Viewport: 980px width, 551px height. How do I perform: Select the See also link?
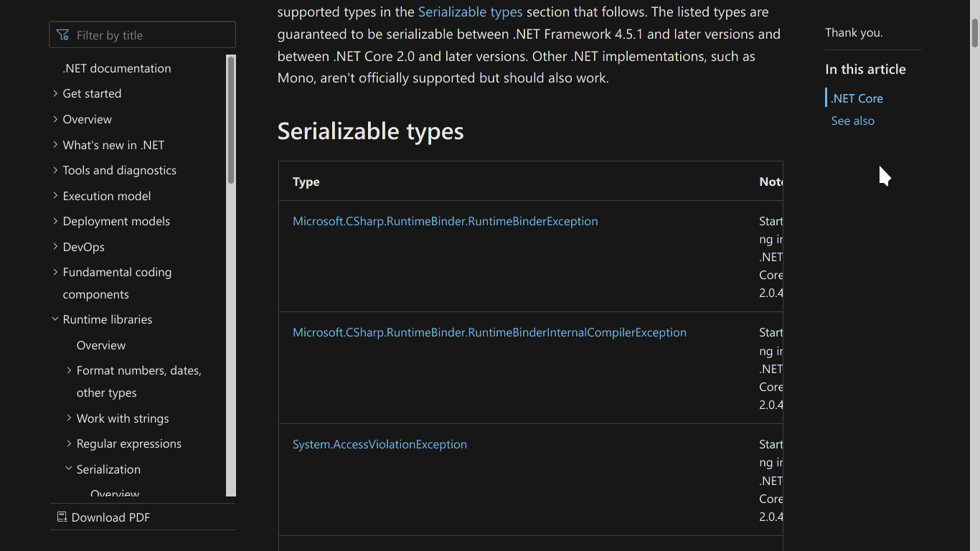point(852,121)
